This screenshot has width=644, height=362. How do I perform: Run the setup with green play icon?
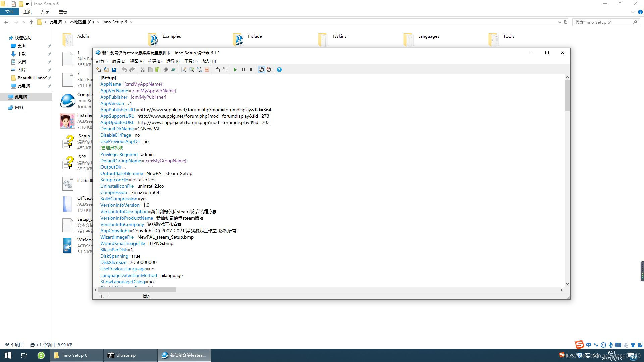235,70
